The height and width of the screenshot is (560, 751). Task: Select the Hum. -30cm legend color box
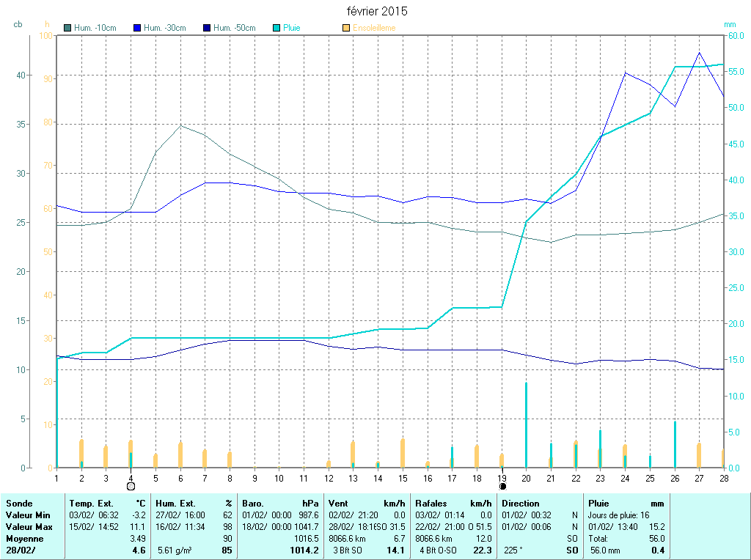(x=136, y=28)
